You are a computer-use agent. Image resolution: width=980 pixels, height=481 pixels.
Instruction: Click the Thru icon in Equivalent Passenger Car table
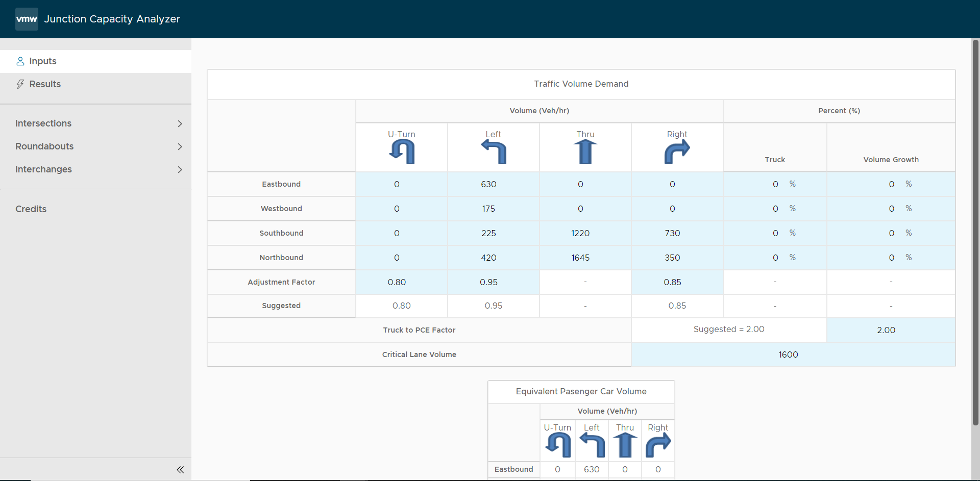[625, 445]
